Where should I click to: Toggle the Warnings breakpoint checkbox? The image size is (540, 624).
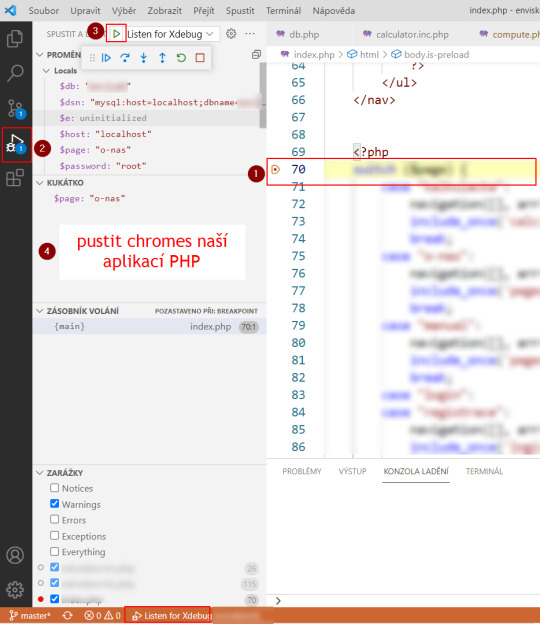pos(55,504)
